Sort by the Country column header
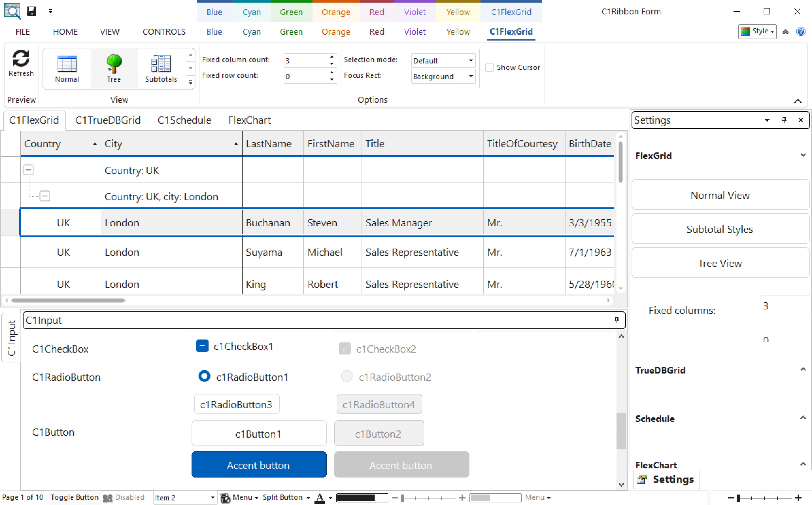 pyautogui.click(x=60, y=143)
